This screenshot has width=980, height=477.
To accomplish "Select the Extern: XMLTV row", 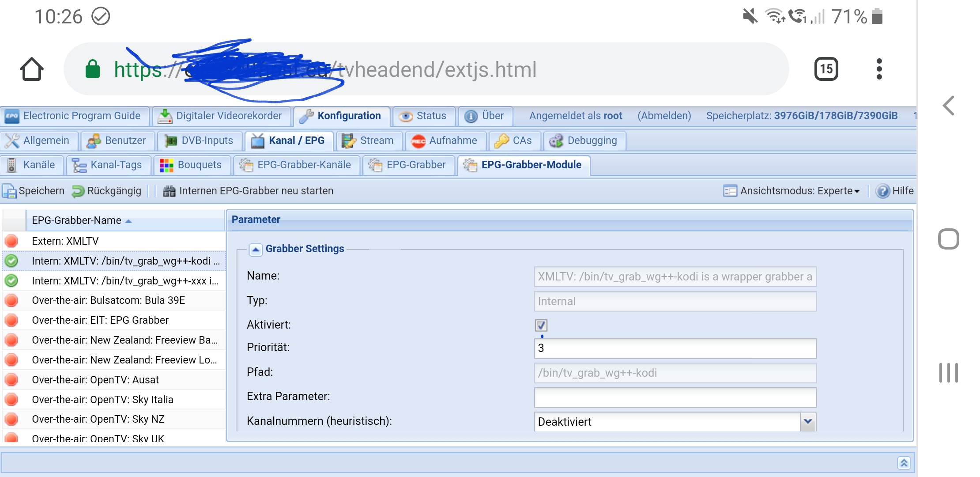I will tap(114, 241).
